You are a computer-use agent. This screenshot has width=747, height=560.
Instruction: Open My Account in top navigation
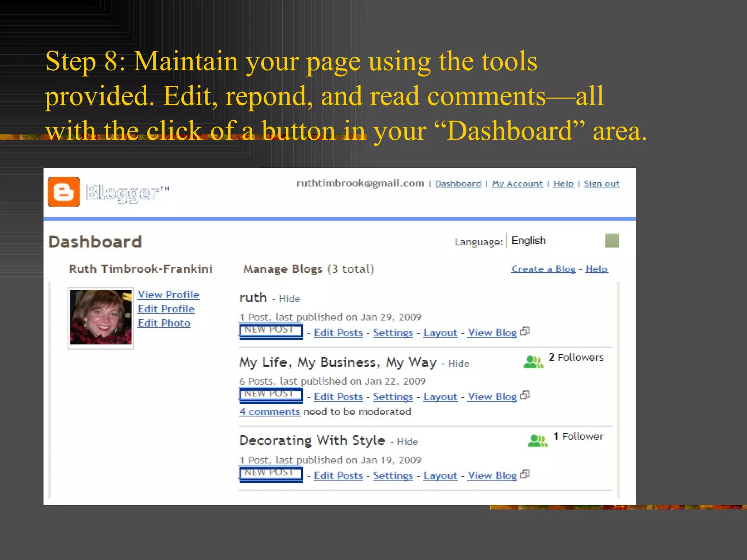coord(517,184)
